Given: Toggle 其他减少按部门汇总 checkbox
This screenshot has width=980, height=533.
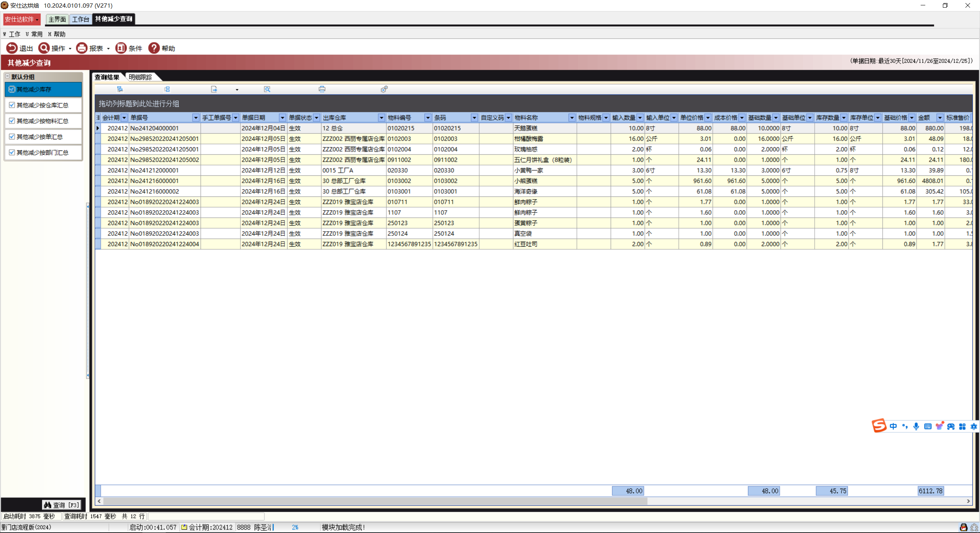Looking at the screenshot, I should (x=12, y=152).
